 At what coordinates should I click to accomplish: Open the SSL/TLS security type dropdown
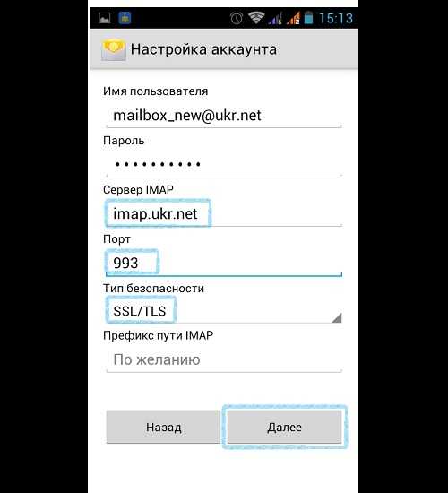tap(224, 311)
